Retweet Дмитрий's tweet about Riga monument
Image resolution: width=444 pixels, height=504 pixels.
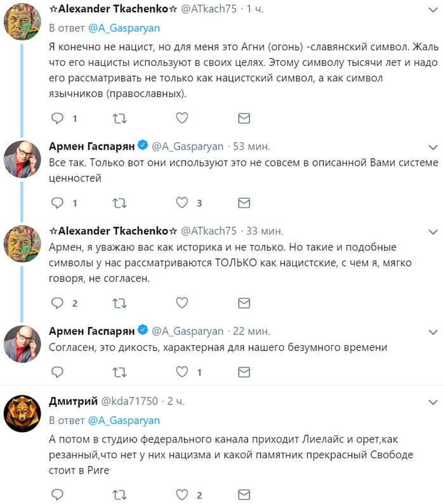tap(119, 494)
